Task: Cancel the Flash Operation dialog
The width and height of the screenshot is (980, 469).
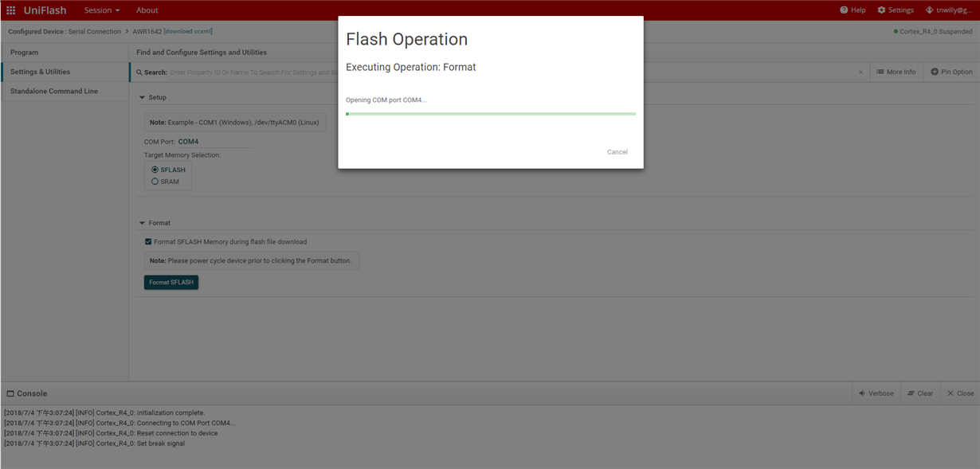Action: (617, 152)
